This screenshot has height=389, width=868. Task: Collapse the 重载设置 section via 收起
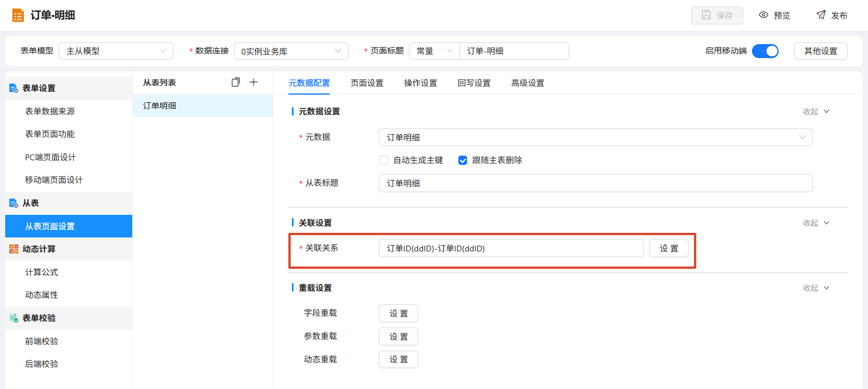(x=816, y=288)
